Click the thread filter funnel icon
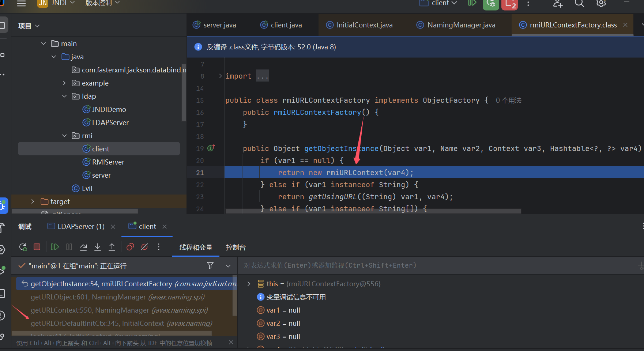This screenshot has height=351, width=644. [x=210, y=265]
